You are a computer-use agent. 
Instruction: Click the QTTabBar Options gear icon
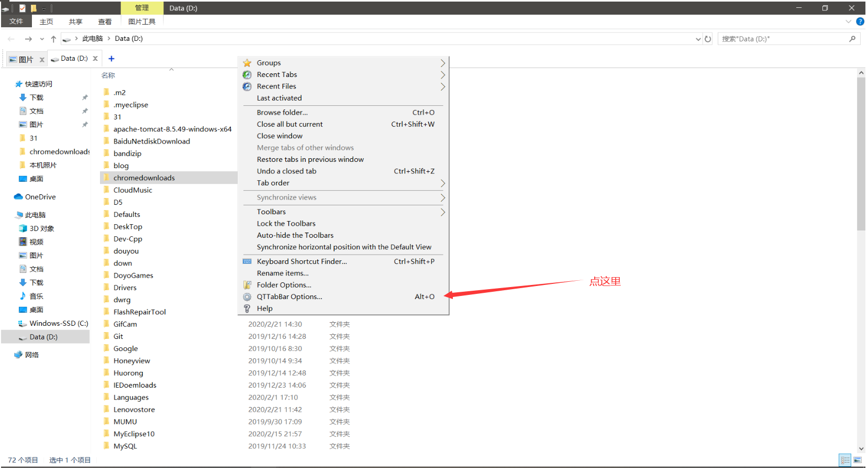click(x=247, y=296)
